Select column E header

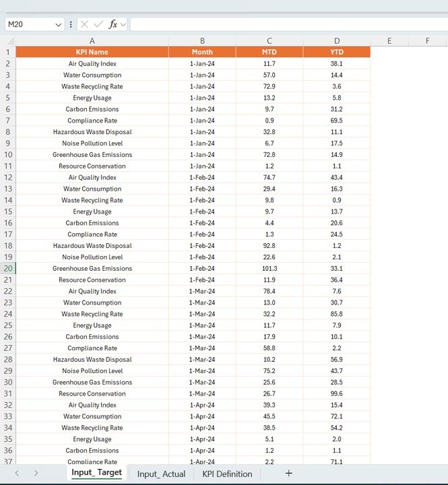389,40
